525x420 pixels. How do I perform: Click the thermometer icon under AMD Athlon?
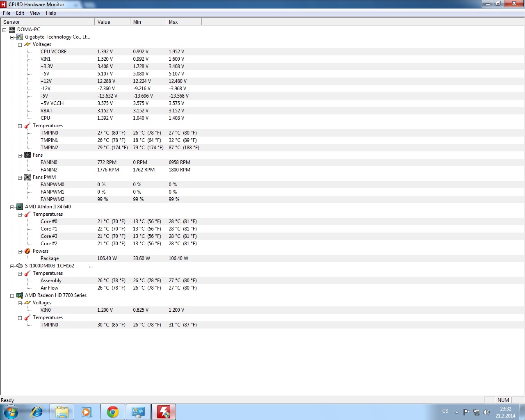27,214
